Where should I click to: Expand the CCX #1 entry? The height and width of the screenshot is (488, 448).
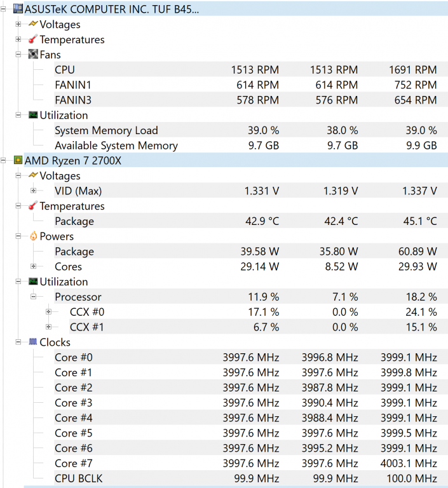48,327
